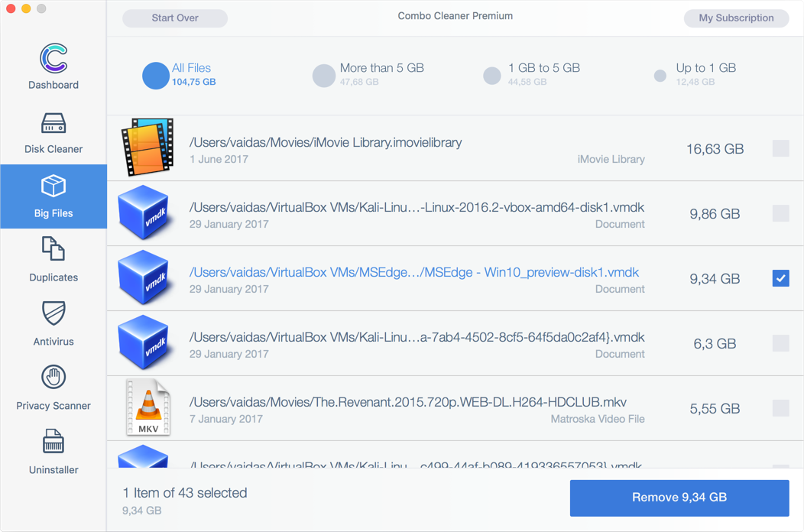804x532 pixels.
Task: Click the 6,3 GB size value
Action: [715, 344]
